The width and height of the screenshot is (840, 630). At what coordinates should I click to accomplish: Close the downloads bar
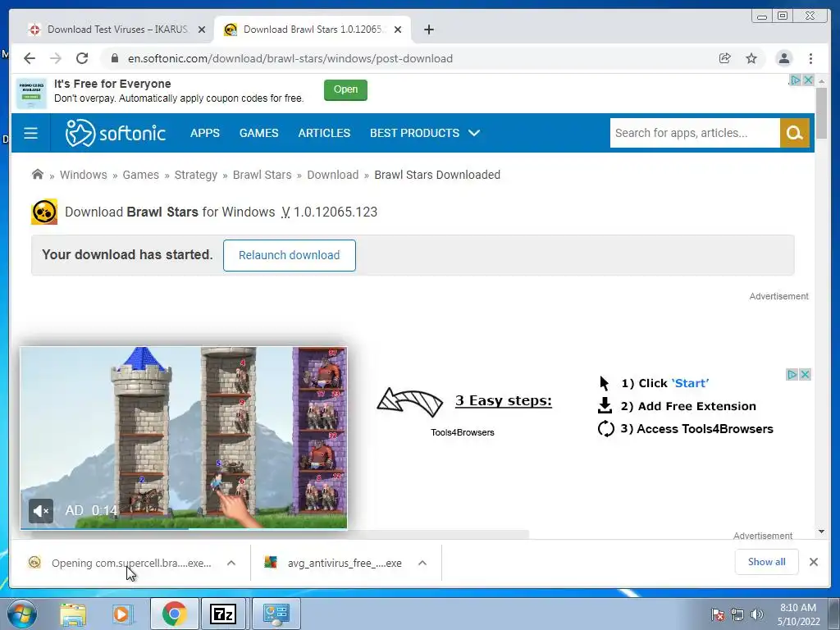coord(813,561)
